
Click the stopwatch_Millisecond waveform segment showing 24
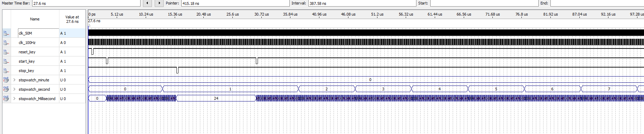point(216,98)
